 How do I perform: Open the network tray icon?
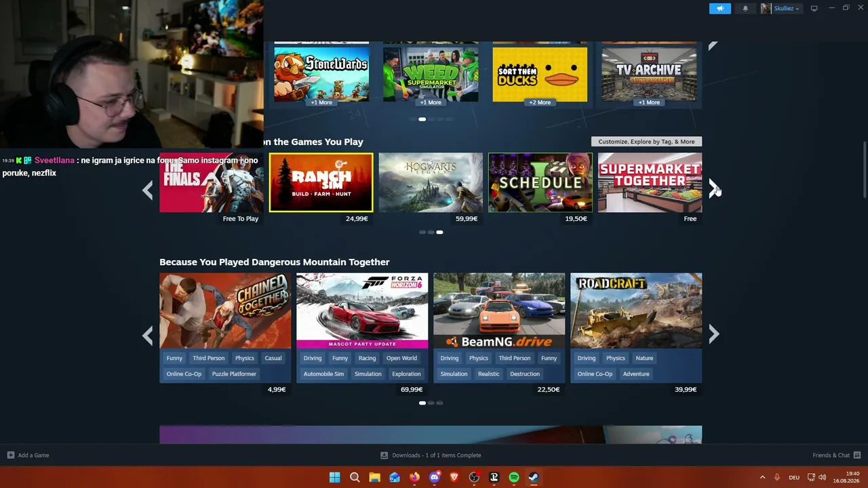[811, 477]
